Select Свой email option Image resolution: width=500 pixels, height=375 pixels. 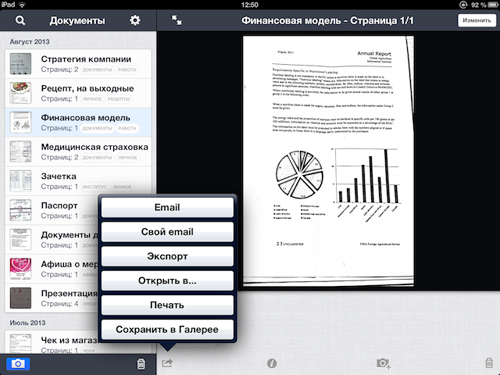click(167, 232)
